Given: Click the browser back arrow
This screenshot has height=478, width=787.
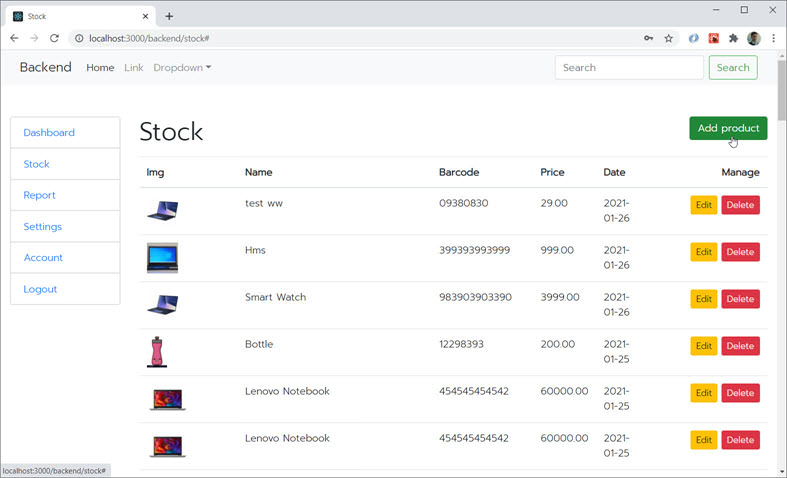Looking at the screenshot, I should [x=14, y=38].
